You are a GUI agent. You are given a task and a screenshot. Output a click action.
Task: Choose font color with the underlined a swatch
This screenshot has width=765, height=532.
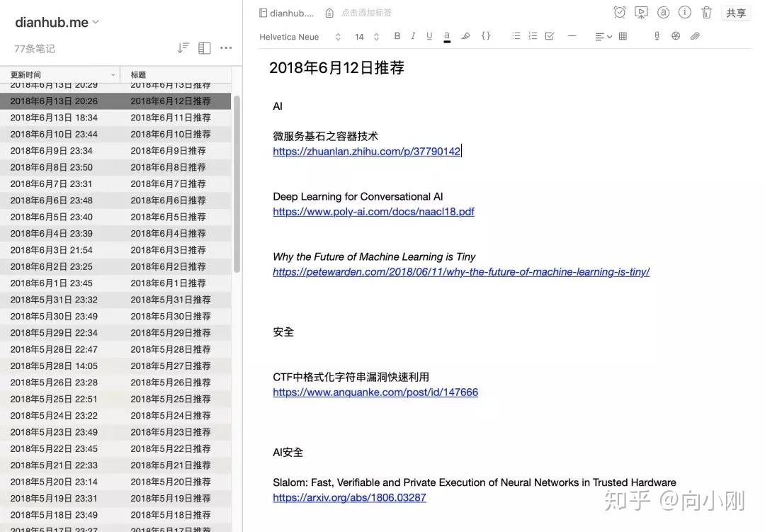(446, 37)
